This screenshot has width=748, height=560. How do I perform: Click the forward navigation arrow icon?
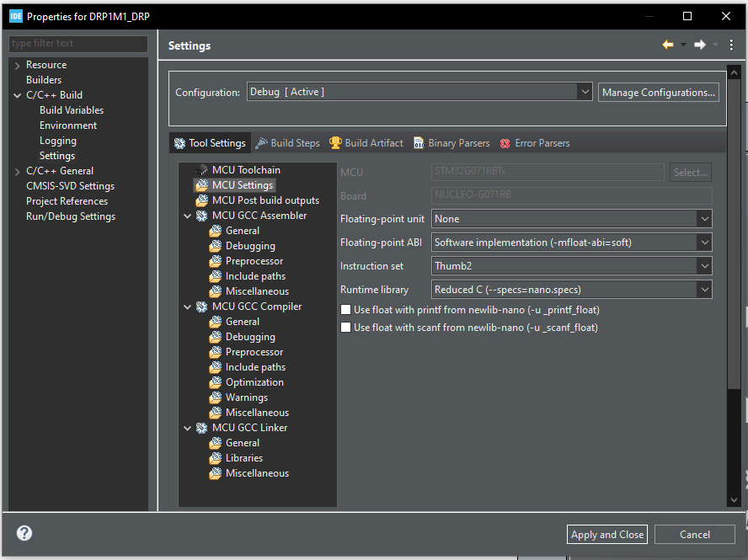tap(699, 45)
